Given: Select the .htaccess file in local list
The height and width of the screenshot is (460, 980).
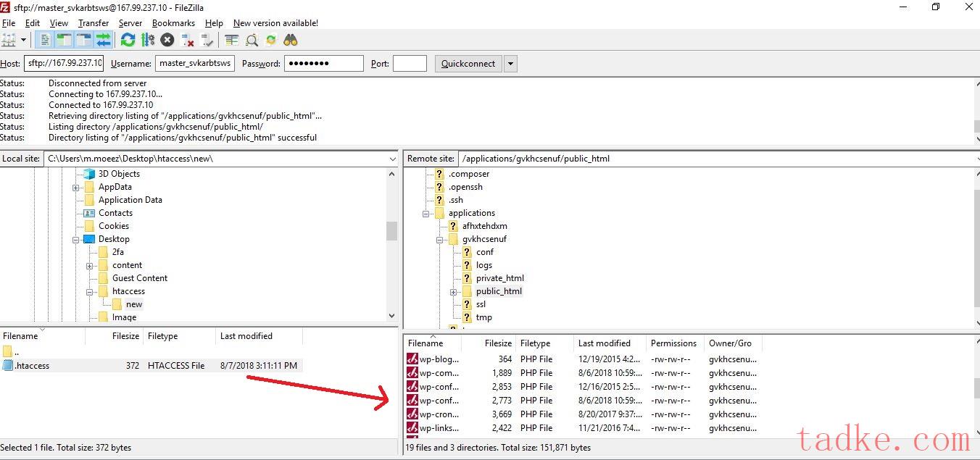Looking at the screenshot, I should pos(33,366).
